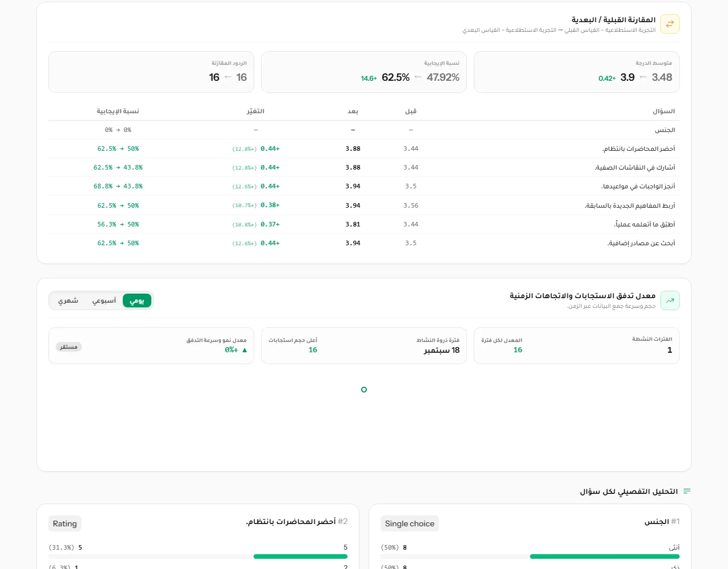Click the Single choice type badge
728x569 pixels.
point(409,523)
